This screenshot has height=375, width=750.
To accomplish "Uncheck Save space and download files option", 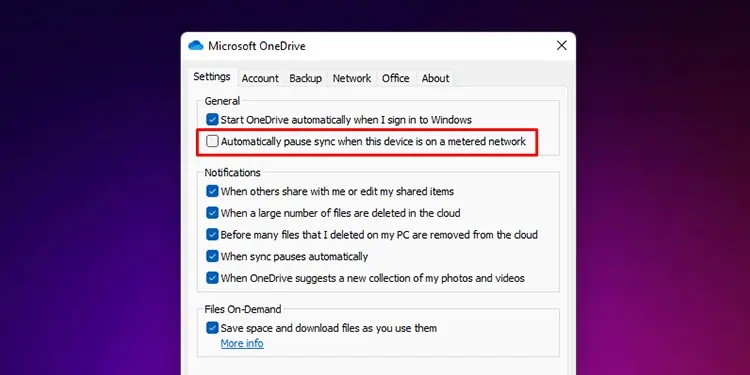I will pyautogui.click(x=212, y=328).
